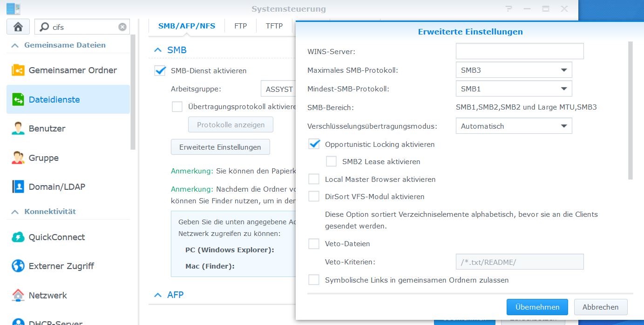Enable Veto-Dateien checkbox
The width and height of the screenshot is (644, 325).
point(314,243)
